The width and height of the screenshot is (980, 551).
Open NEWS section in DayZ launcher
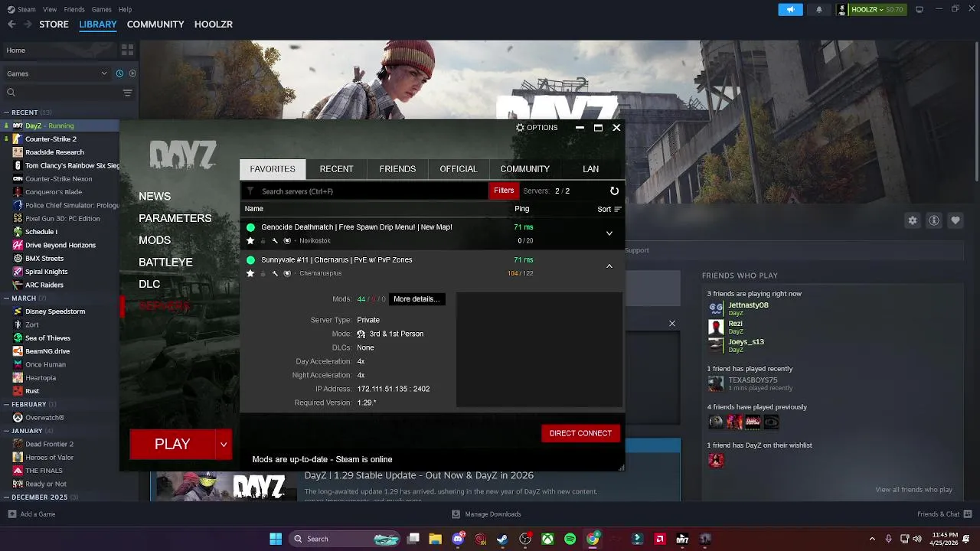pyautogui.click(x=155, y=197)
